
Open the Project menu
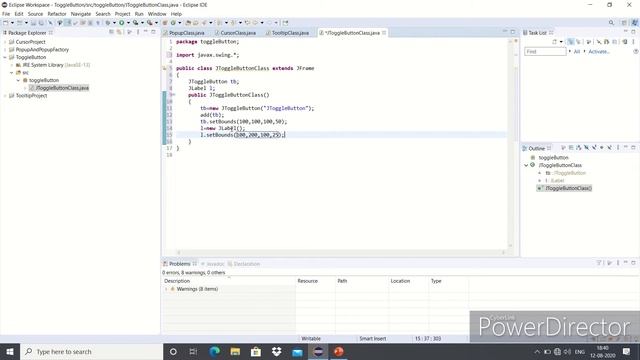coord(122,14)
